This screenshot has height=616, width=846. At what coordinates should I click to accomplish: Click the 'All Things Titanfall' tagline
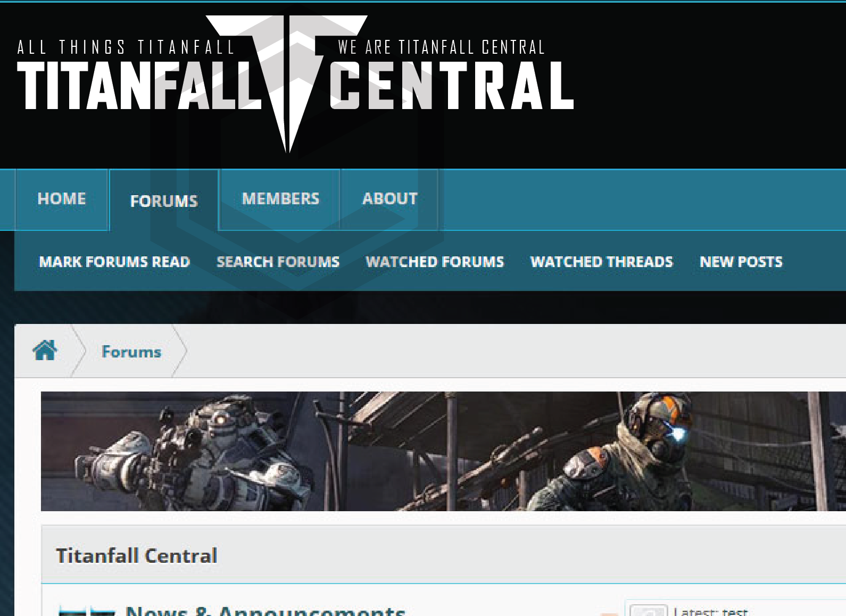[126, 47]
